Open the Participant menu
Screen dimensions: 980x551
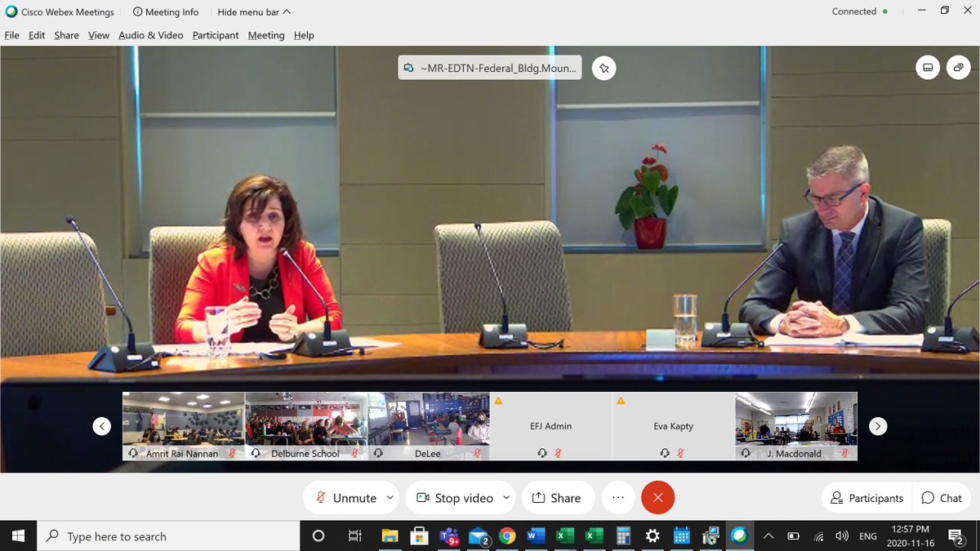coord(216,35)
